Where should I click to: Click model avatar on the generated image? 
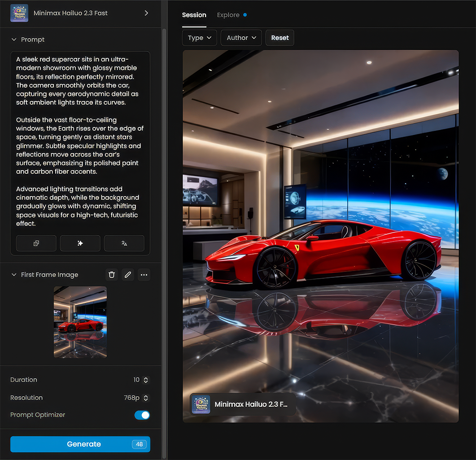(201, 404)
